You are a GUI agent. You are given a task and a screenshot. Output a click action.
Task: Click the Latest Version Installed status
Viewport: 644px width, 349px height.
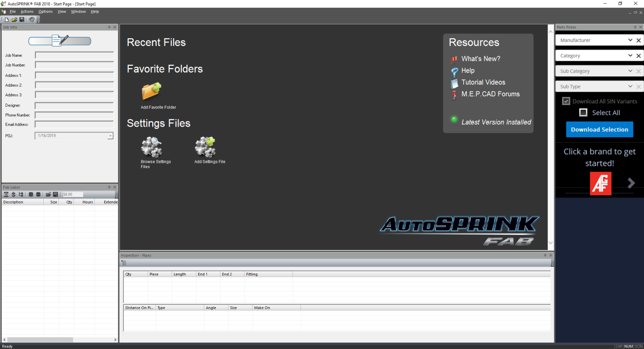click(496, 122)
